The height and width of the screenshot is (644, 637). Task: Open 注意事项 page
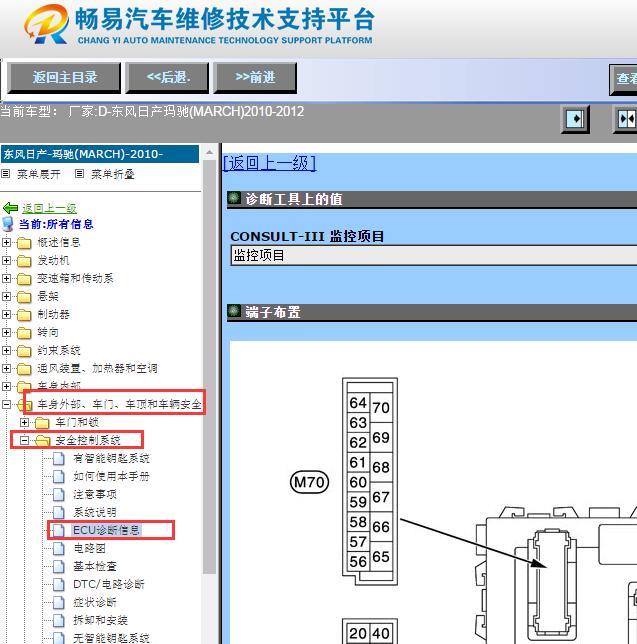95,494
